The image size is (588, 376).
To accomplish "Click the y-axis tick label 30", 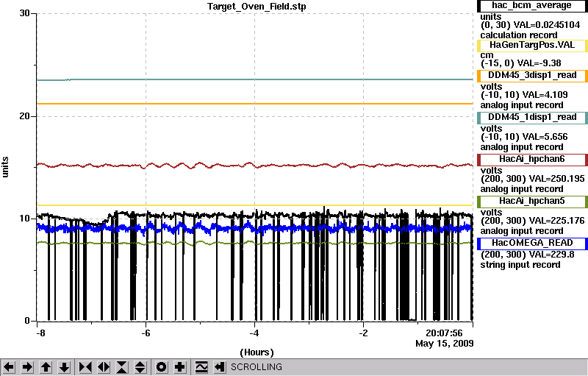I will click(24, 13).
